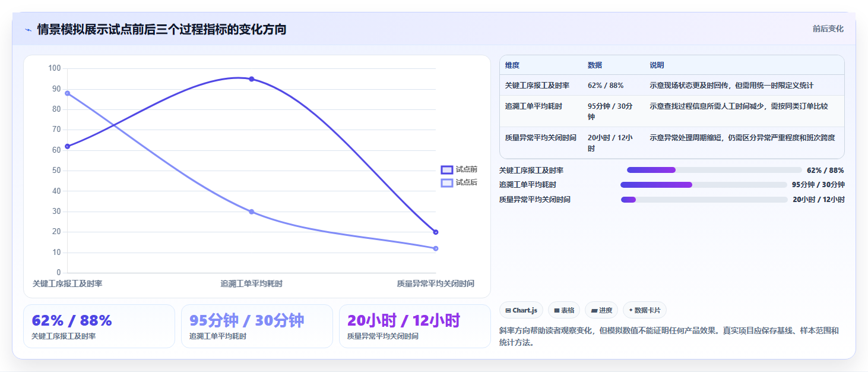Click table cell 20小时 / 12小时

coord(611,143)
